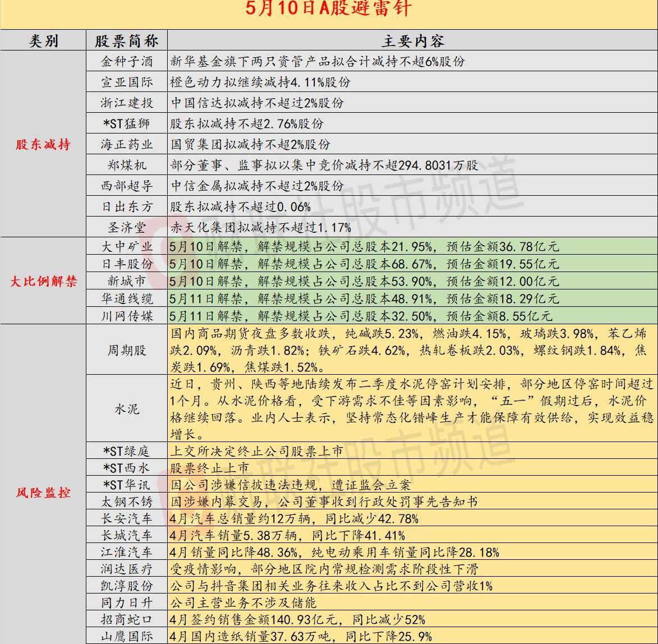Click the title 5月10日A股避雷针
Screen dimensions: 658x644
click(x=329, y=8)
